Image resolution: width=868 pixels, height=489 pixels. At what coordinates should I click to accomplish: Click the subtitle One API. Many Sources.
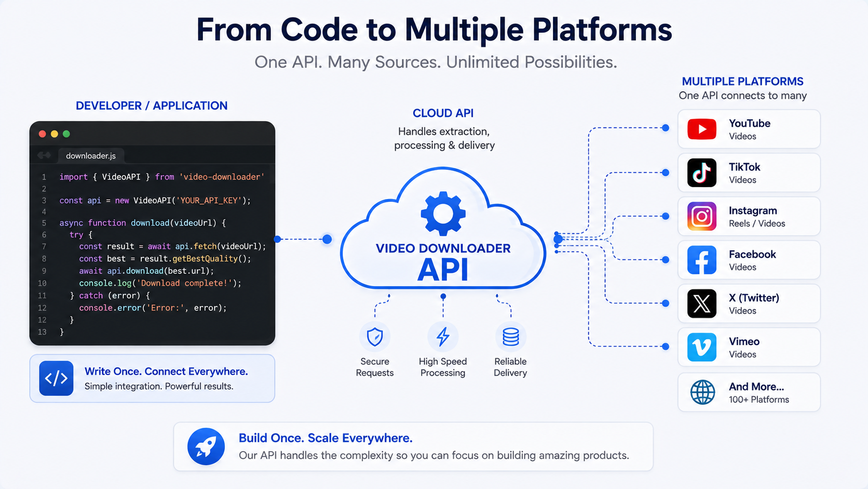pyautogui.click(x=436, y=62)
